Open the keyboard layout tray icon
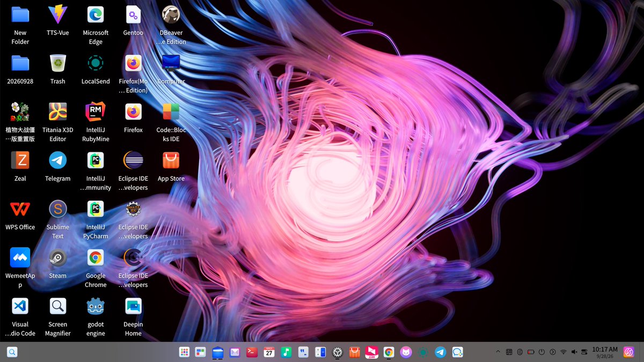 pyautogui.click(x=509, y=352)
